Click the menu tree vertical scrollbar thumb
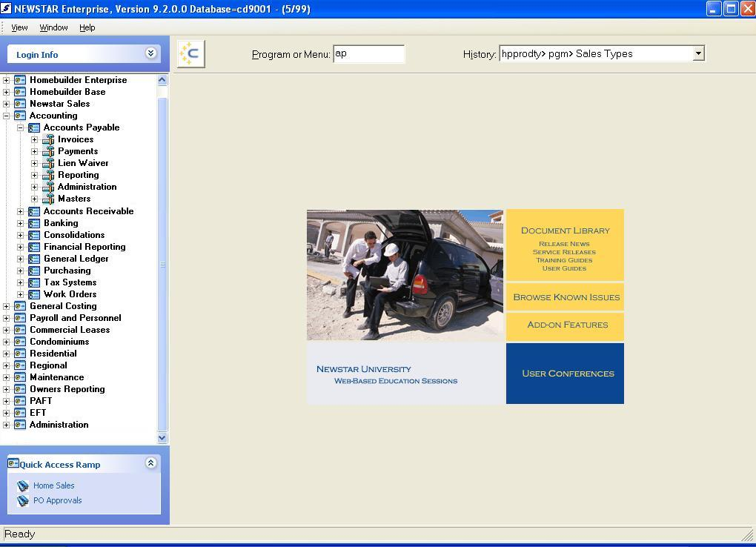 [162, 264]
